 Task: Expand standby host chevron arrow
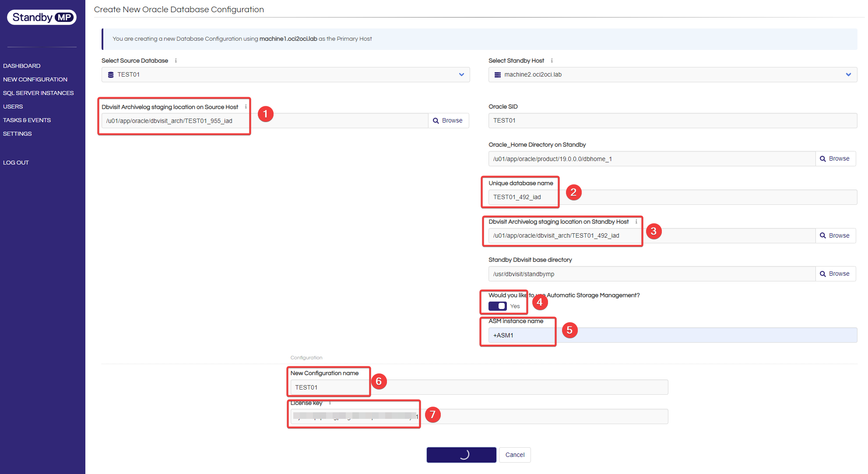click(x=848, y=74)
